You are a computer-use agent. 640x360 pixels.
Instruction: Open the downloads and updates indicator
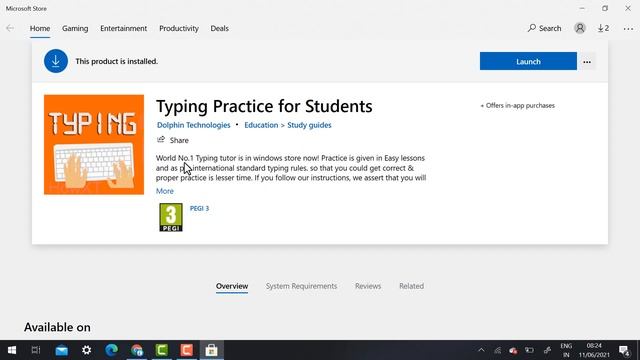[603, 28]
